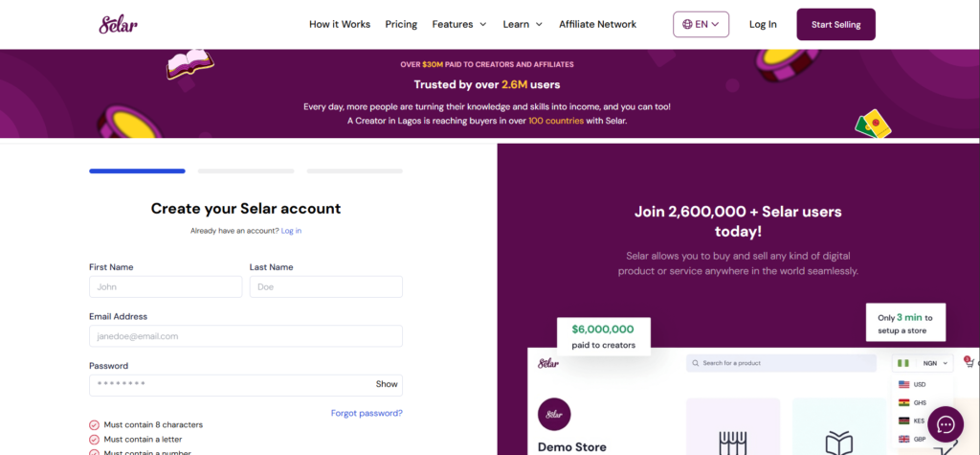Screen dimensions: 980x455
Task: Click the check icon beside 8 characters rule
Action: tap(94, 424)
